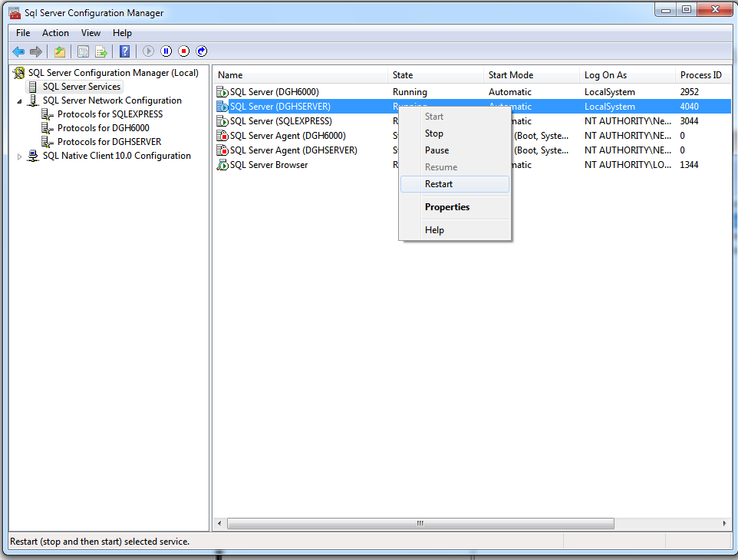
Task: Click the SQL Server Network Configuration tree icon
Action: 33,100
